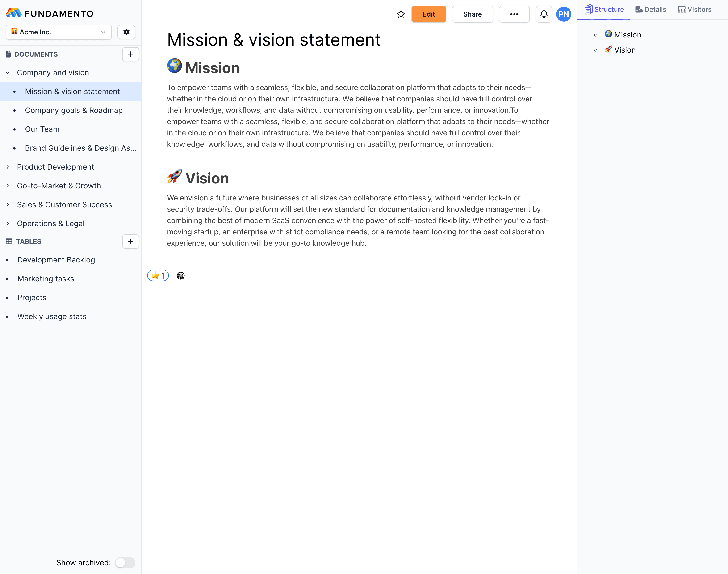Click the Edit button

[x=429, y=14]
